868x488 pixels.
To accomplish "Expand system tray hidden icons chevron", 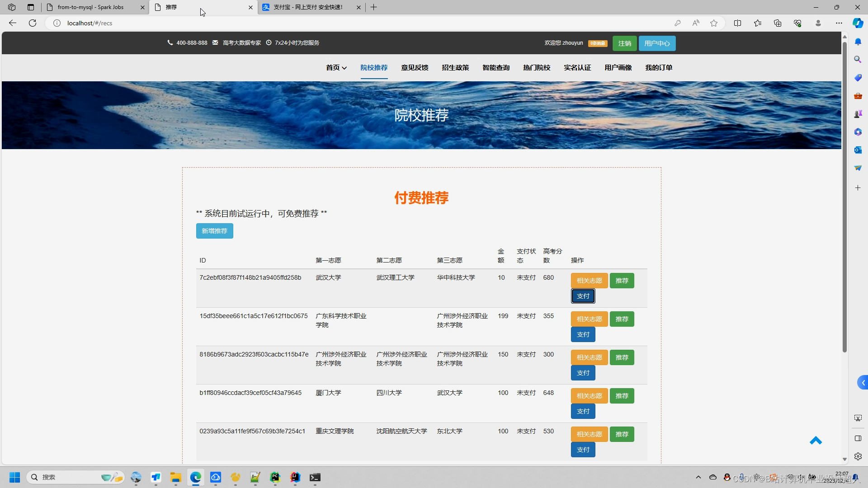I will coord(698,477).
